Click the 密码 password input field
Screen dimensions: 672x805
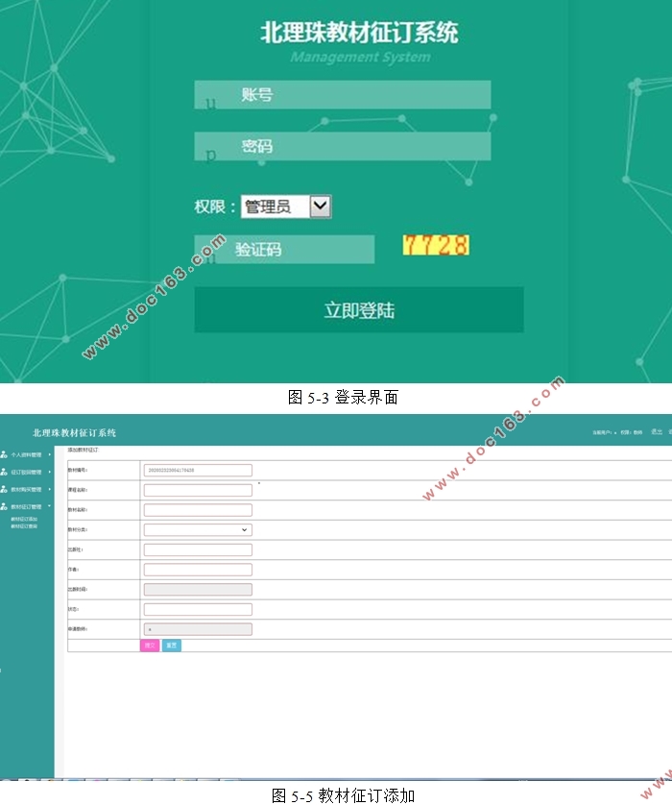[342, 146]
